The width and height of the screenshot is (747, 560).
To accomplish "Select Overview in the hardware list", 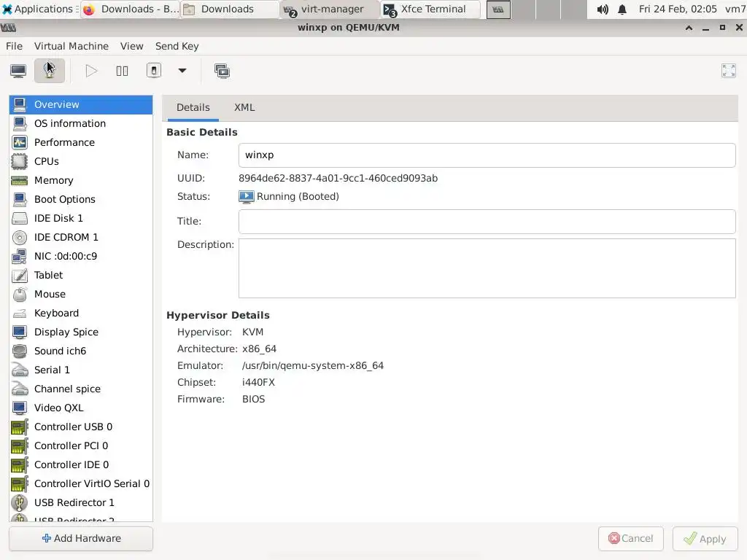I will (x=81, y=104).
